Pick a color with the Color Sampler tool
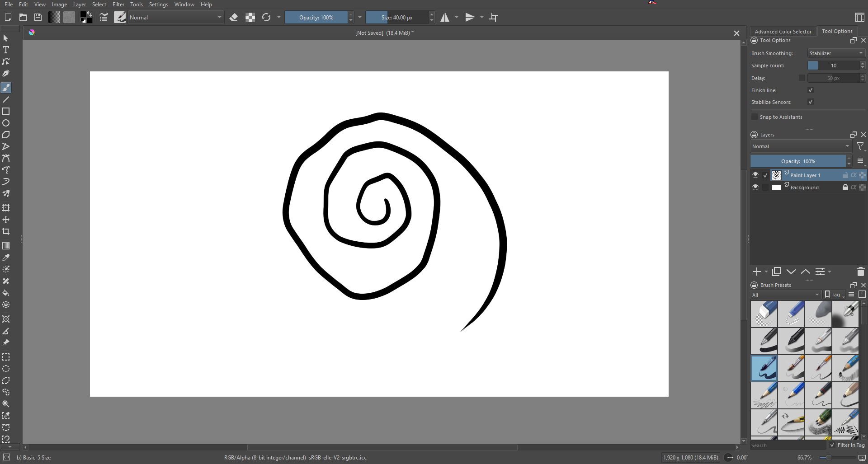This screenshot has width=868, height=464. pos(6,258)
